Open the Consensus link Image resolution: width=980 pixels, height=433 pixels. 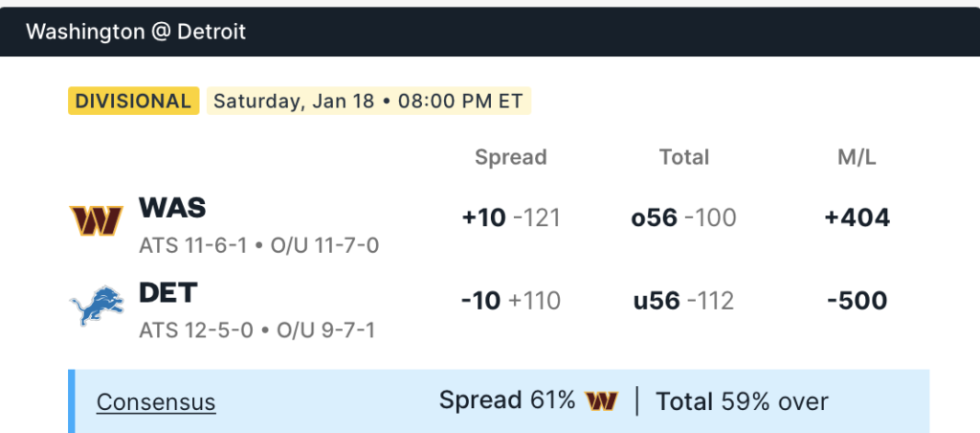pyautogui.click(x=156, y=402)
